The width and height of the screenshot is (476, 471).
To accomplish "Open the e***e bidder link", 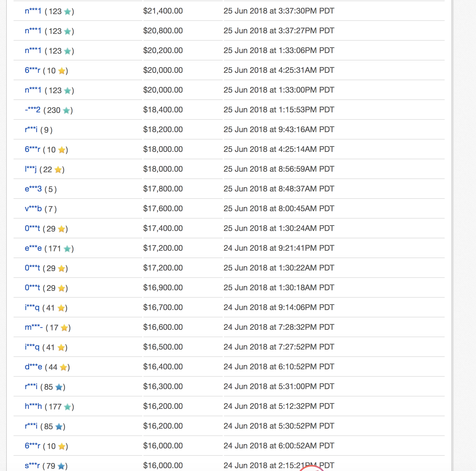I will (33, 248).
